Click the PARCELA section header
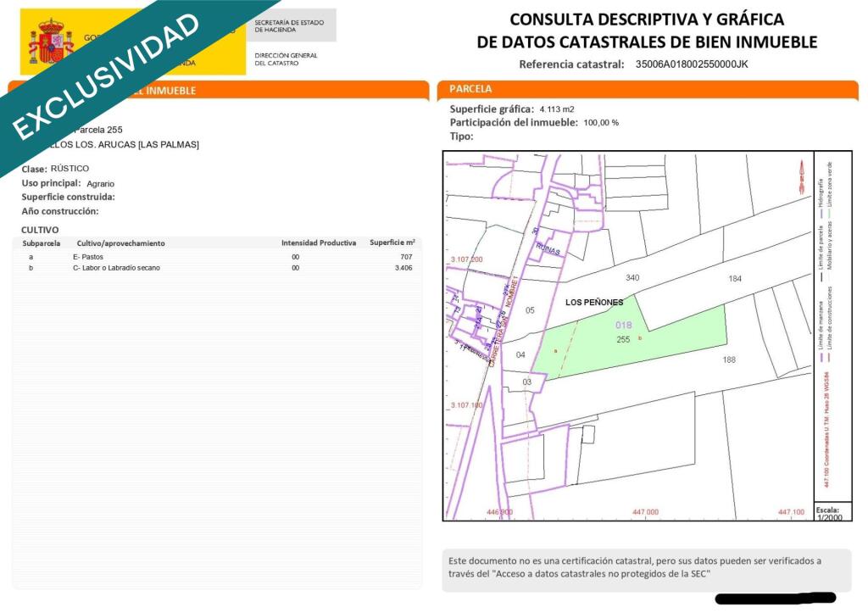The width and height of the screenshot is (868, 613). 648,89
